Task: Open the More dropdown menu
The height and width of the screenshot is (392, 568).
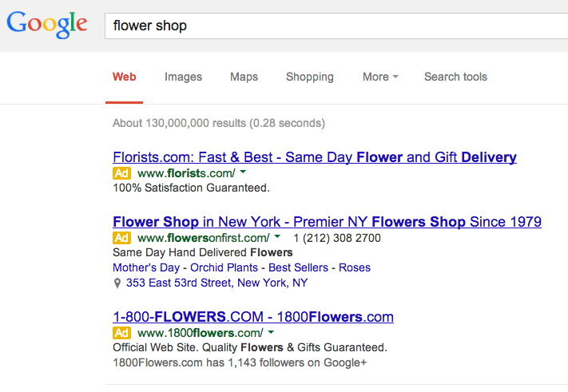Action: tap(379, 77)
